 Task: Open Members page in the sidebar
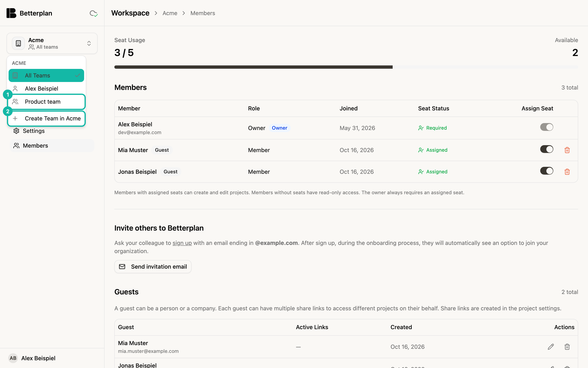(x=52, y=146)
